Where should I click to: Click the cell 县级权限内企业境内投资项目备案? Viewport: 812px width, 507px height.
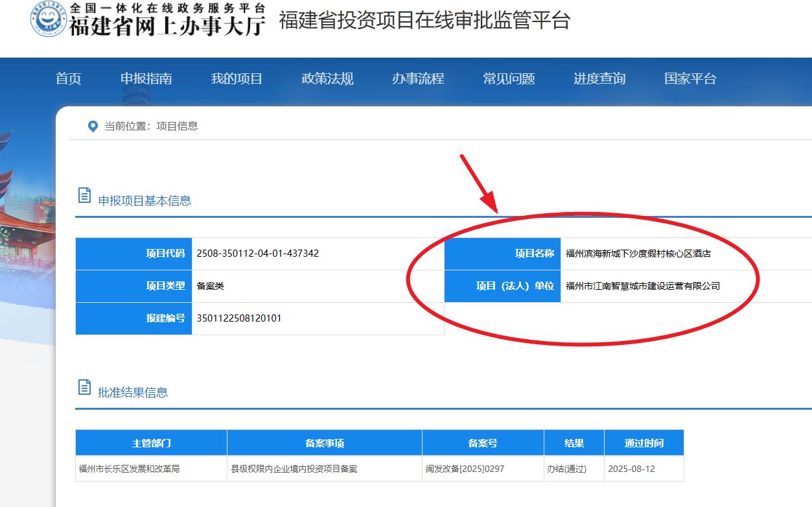pos(325,469)
